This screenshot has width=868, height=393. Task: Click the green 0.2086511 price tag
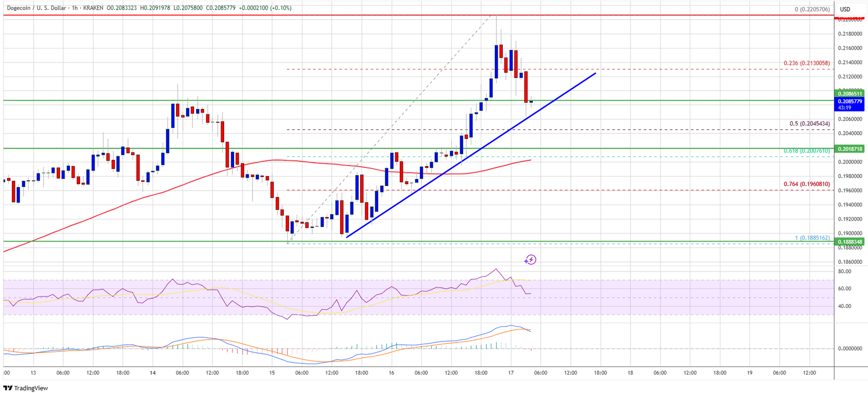tap(850, 93)
